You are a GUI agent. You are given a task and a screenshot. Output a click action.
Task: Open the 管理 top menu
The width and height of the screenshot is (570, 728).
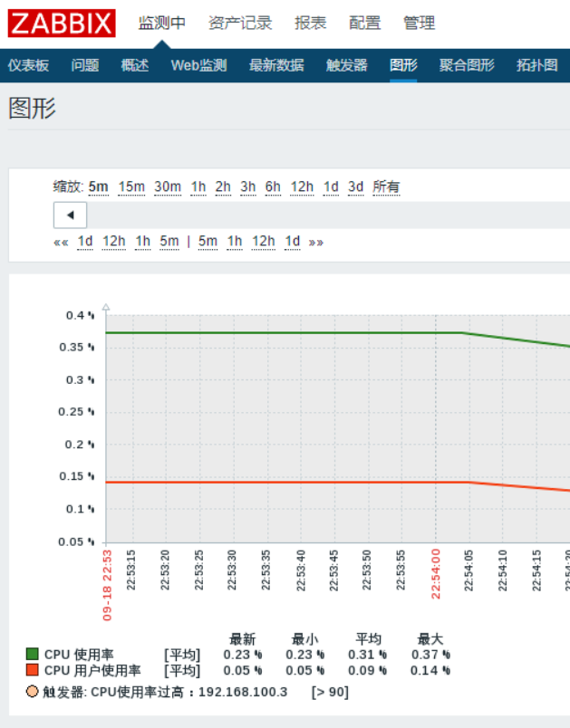pos(419,23)
